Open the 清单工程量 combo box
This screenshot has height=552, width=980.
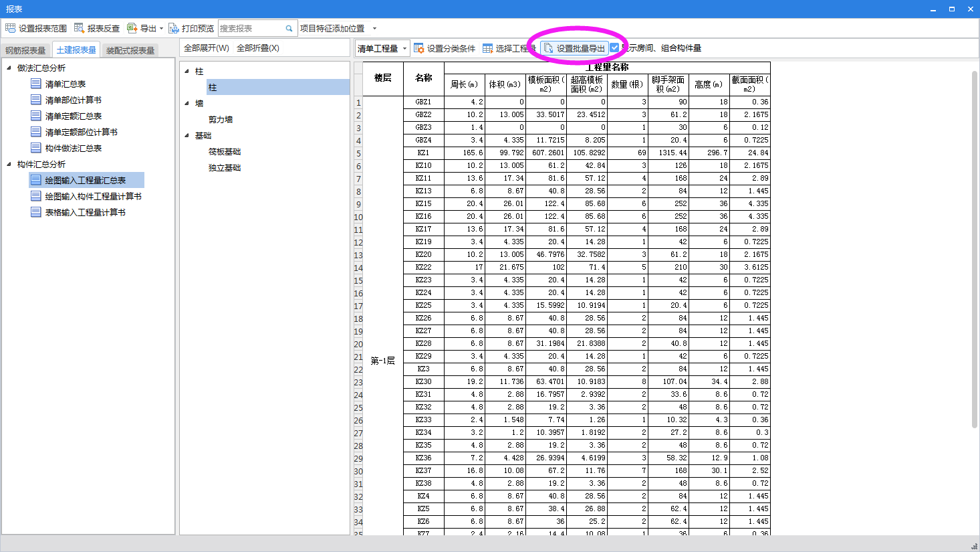(382, 48)
